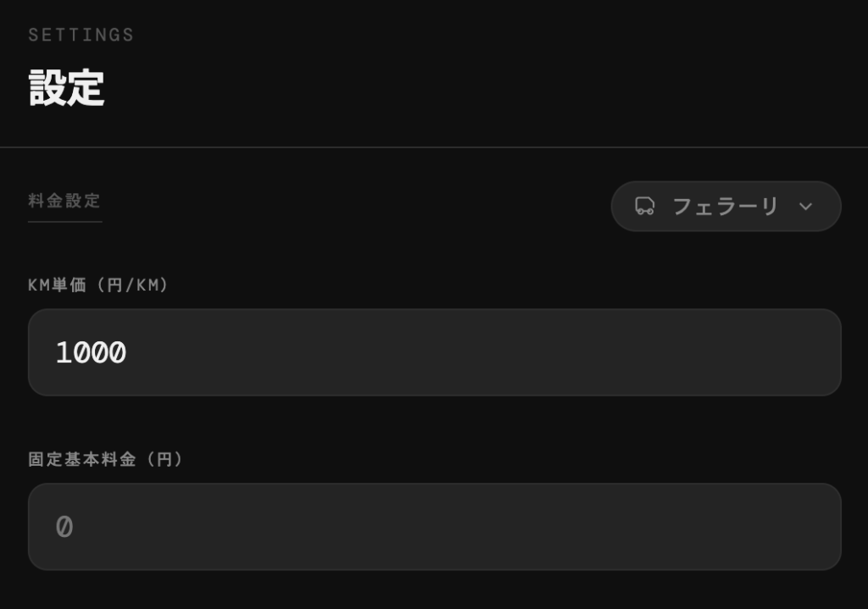Click the 固定基本料金(円) label
Viewport: 868px width, 609px height.
click(x=106, y=459)
